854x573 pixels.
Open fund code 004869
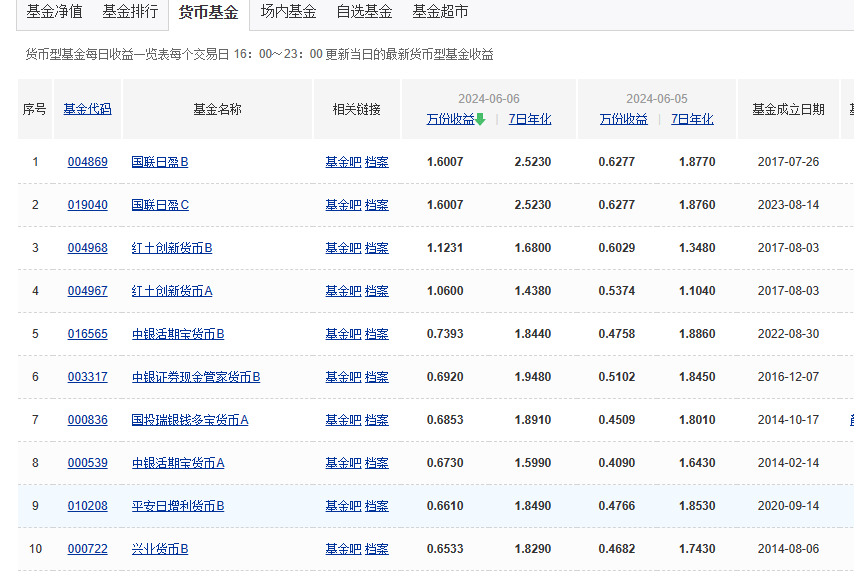click(88, 162)
